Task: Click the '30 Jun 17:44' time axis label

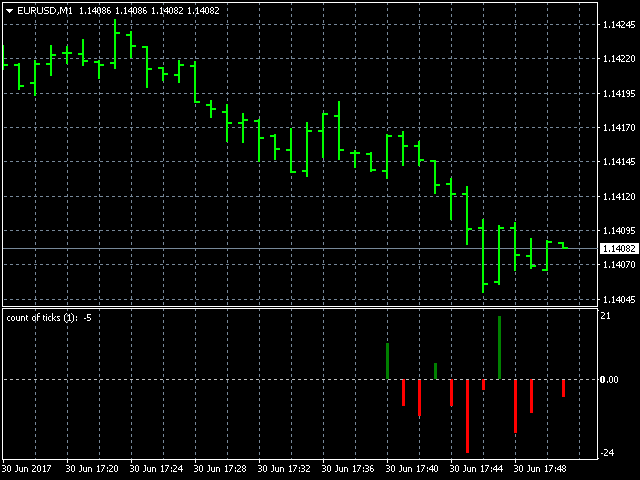Action: pos(476,469)
